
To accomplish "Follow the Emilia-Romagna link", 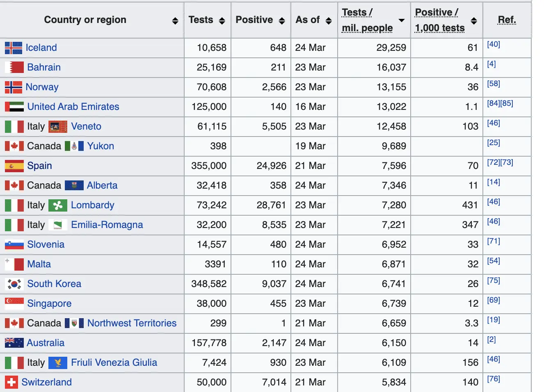I will coord(107,225).
